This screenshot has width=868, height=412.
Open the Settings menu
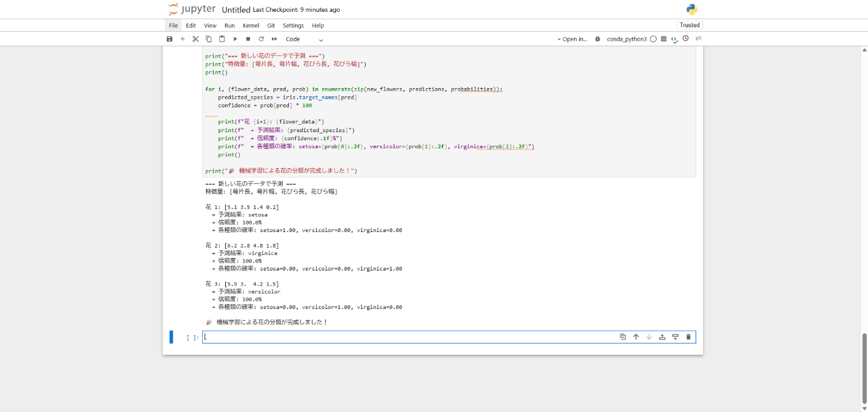[x=293, y=25]
